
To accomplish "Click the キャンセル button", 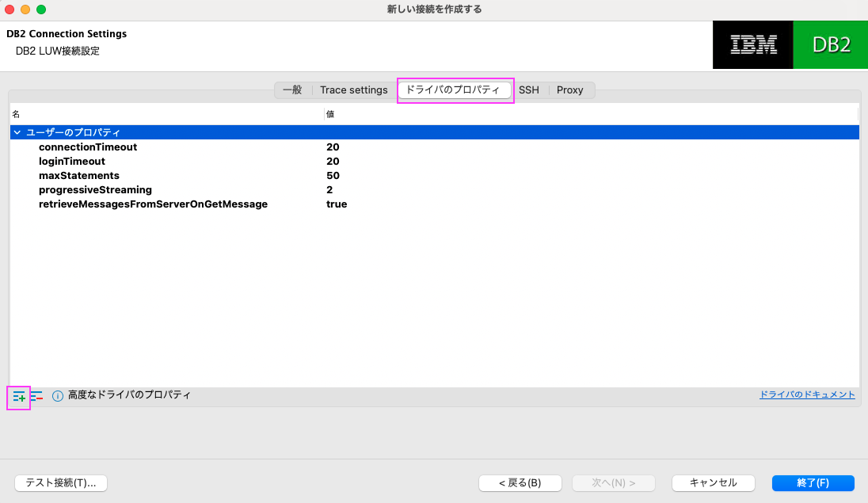I will [x=713, y=483].
